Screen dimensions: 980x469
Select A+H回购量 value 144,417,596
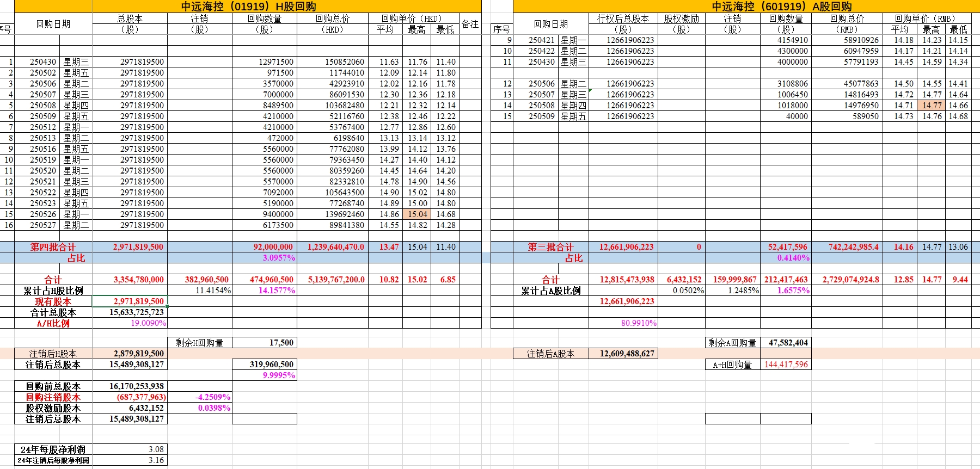786,365
